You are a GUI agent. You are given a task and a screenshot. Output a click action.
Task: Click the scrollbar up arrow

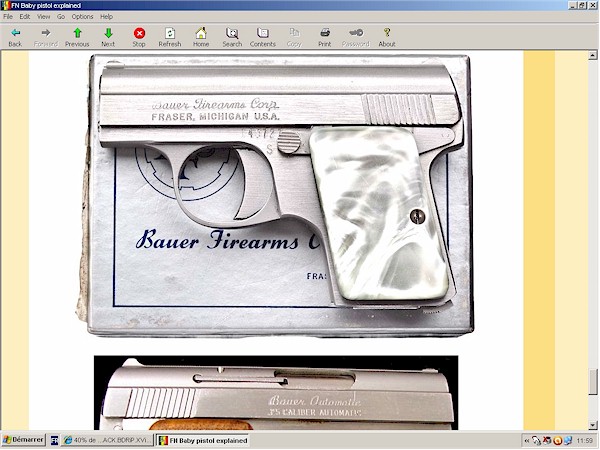coord(593,55)
